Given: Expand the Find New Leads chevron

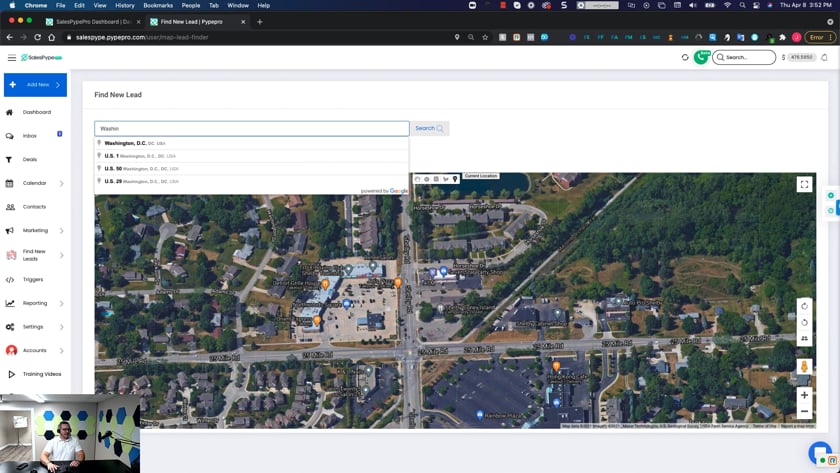Looking at the screenshot, I should [x=62, y=255].
